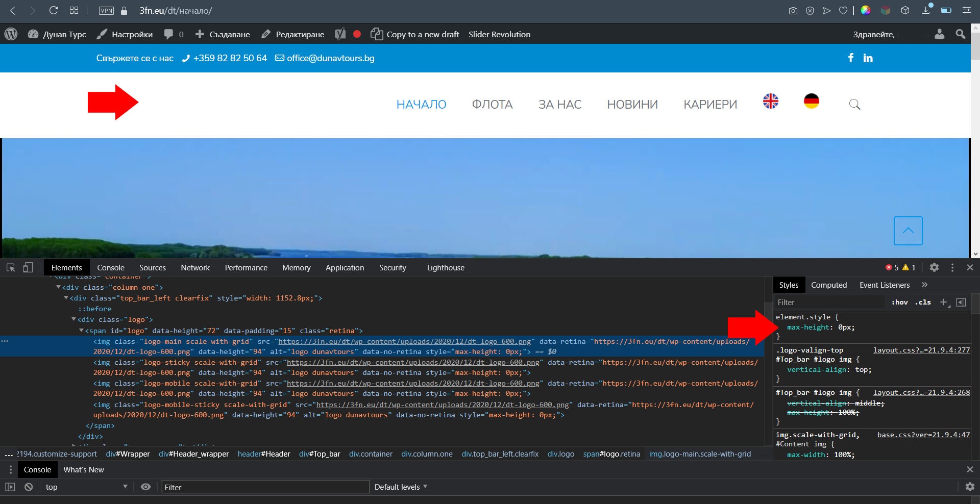Open DevTools settings gear
The width and height of the screenshot is (980, 504).
point(934,267)
